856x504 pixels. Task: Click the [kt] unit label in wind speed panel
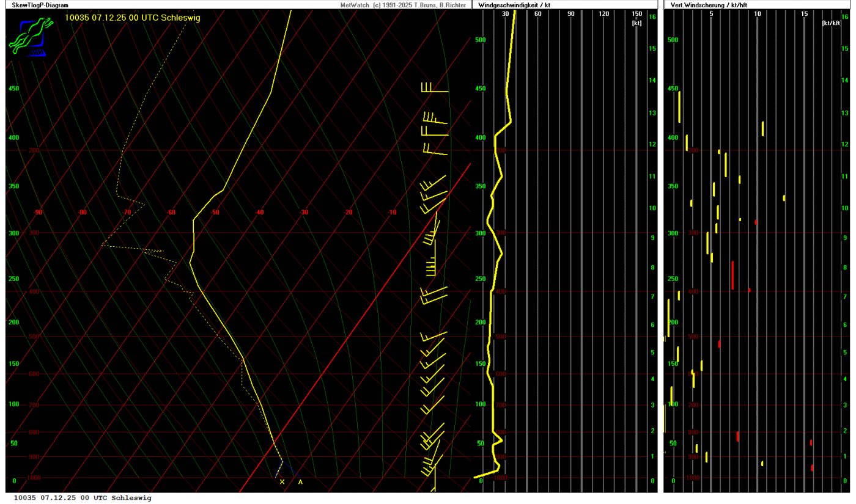pos(636,23)
